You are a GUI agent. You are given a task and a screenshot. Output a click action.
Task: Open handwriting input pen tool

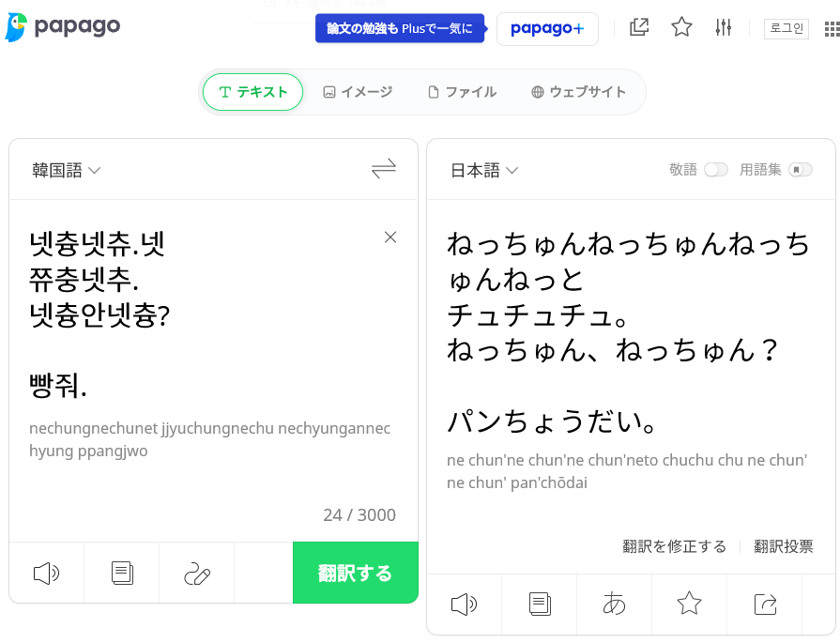(x=197, y=574)
